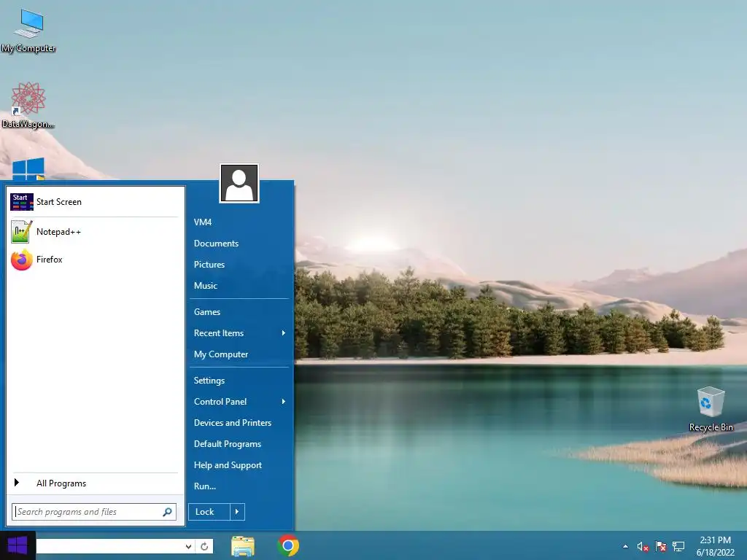747x560 pixels.
Task: Open the taskbar address bar dropdown
Action: tap(189, 546)
